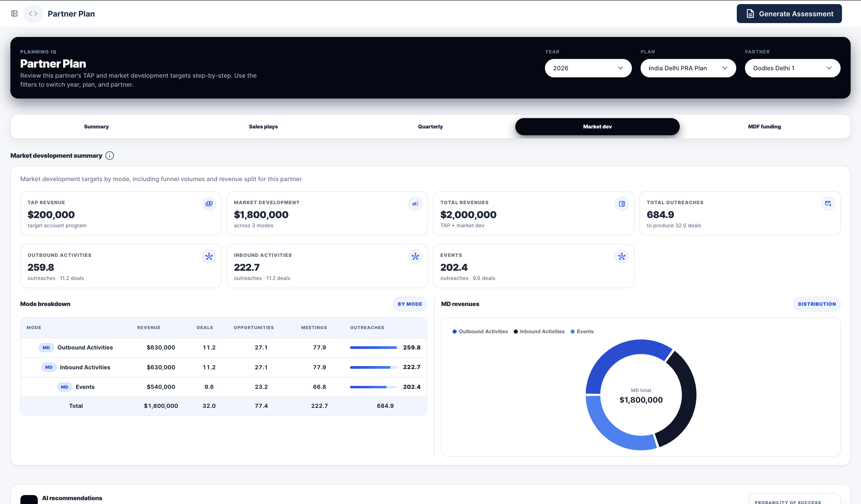Toggle Events series in the chart legend
The image size is (861, 504).
[582, 332]
